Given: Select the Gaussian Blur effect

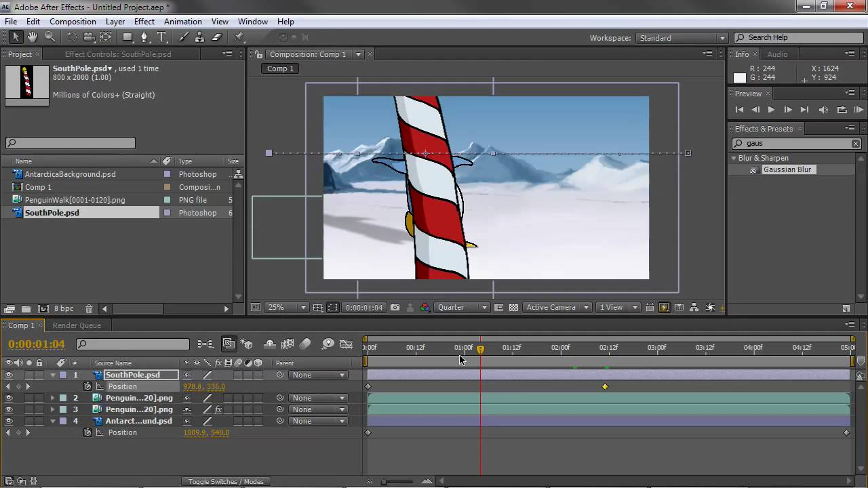Looking at the screenshot, I should (x=787, y=170).
